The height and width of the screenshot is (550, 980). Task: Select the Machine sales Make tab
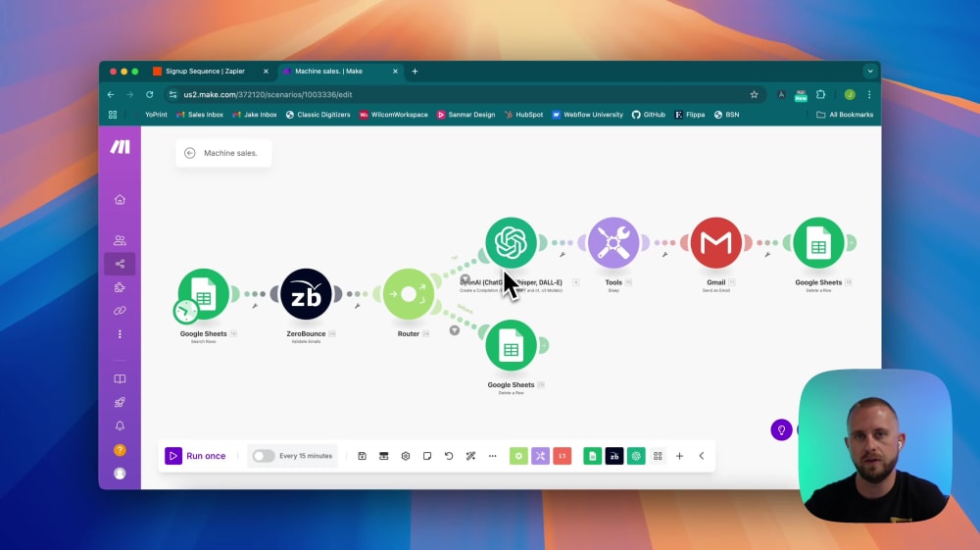(341, 72)
